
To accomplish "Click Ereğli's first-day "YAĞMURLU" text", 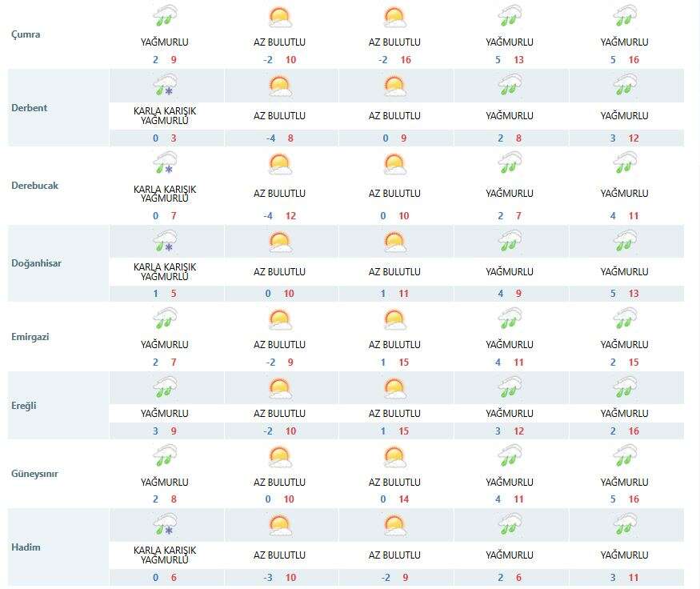I will pos(165,414).
